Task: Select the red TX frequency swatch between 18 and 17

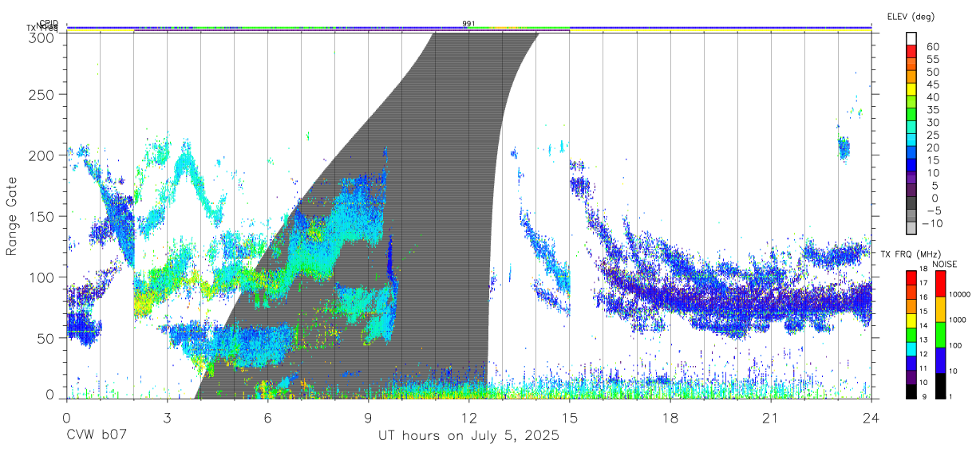Action: [911, 277]
